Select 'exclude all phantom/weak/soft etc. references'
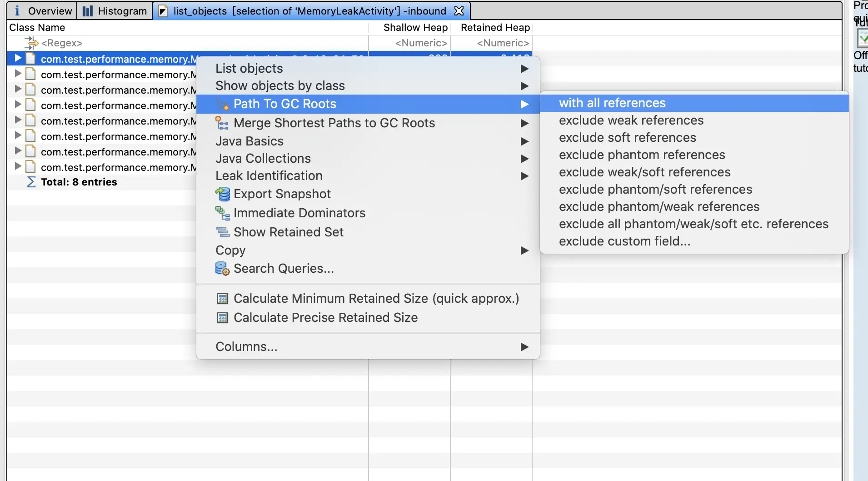The width and height of the screenshot is (868, 481). [x=693, y=224]
